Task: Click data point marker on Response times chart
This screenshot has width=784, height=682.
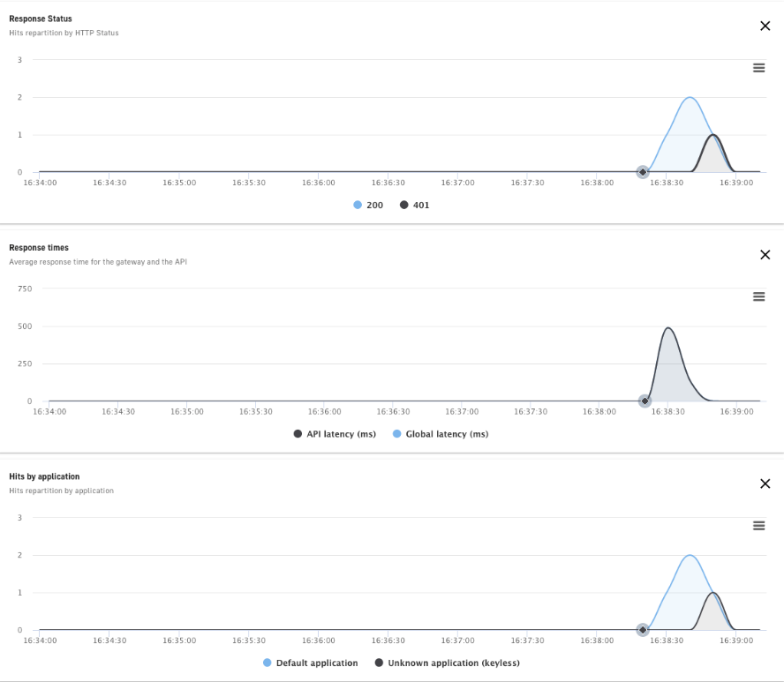Action: click(645, 401)
